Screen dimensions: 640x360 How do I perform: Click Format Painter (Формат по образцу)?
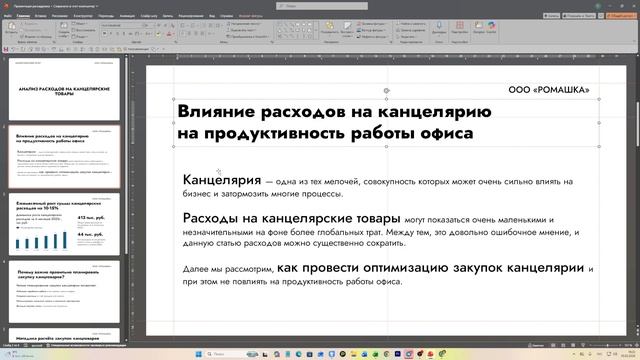[36, 37]
